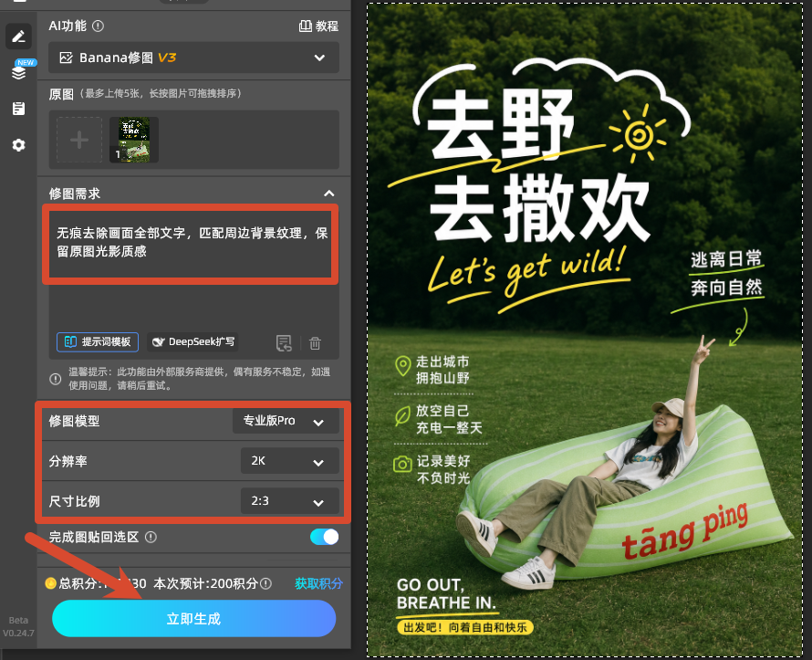Click the prompt history icon beside trash
The image size is (812, 660).
(x=284, y=343)
